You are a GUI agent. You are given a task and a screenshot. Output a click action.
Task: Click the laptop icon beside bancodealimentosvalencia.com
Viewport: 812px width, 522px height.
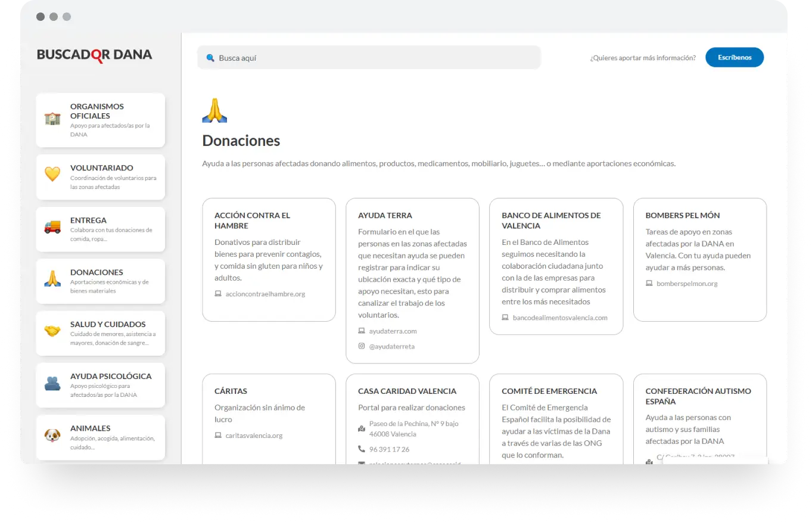[x=505, y=318]
